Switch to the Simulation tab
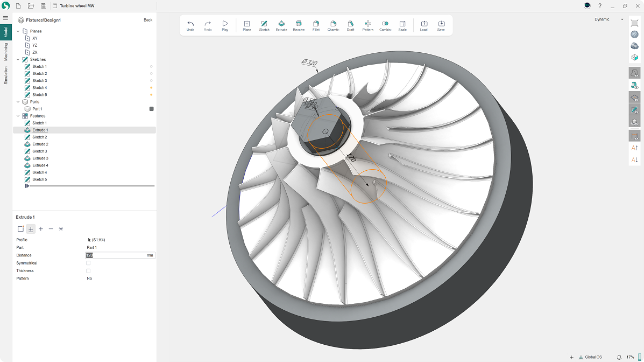This screenshot has height=362, width=644. tap(6, 75)
